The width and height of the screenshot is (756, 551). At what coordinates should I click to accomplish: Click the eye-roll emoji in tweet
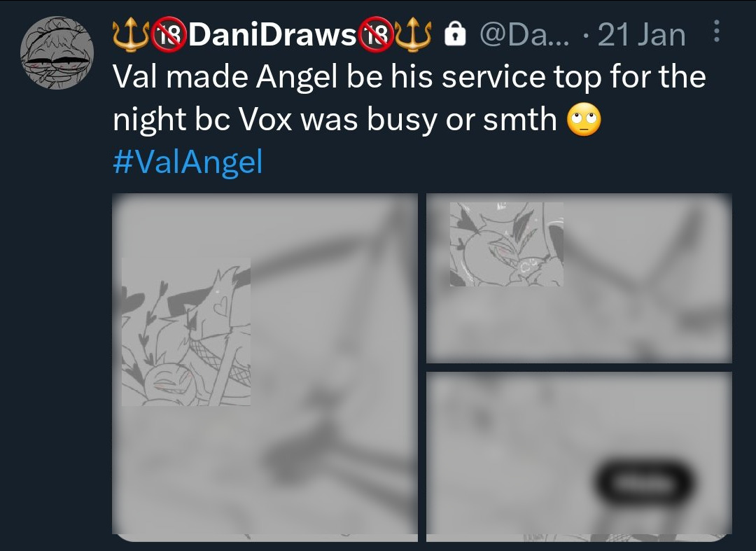(584, 120)
